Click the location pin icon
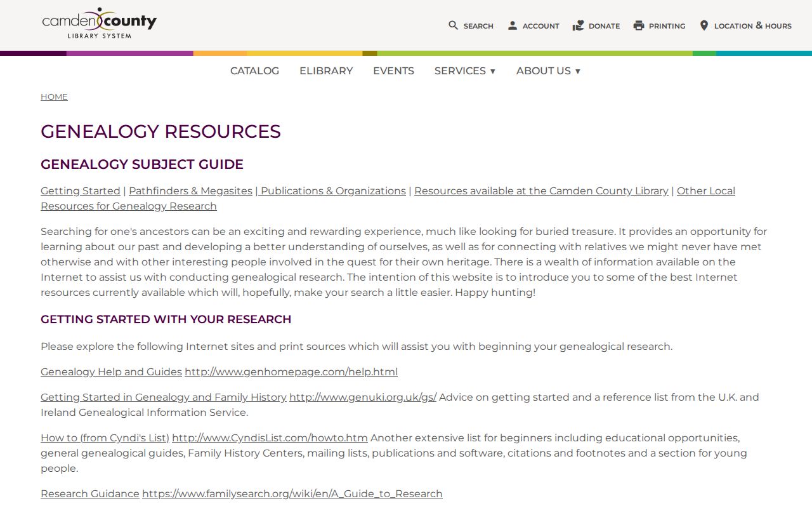 pos(704,25)
